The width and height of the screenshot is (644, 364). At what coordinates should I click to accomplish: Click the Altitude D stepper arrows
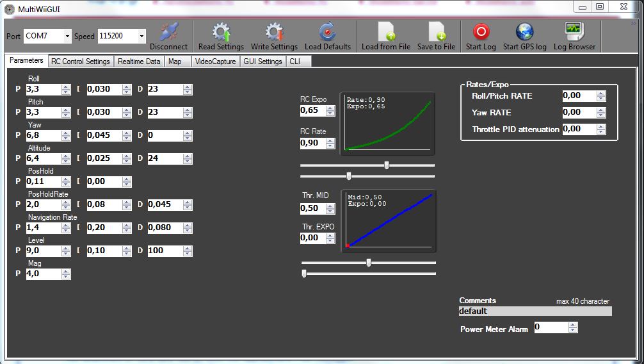coord(188,158)
